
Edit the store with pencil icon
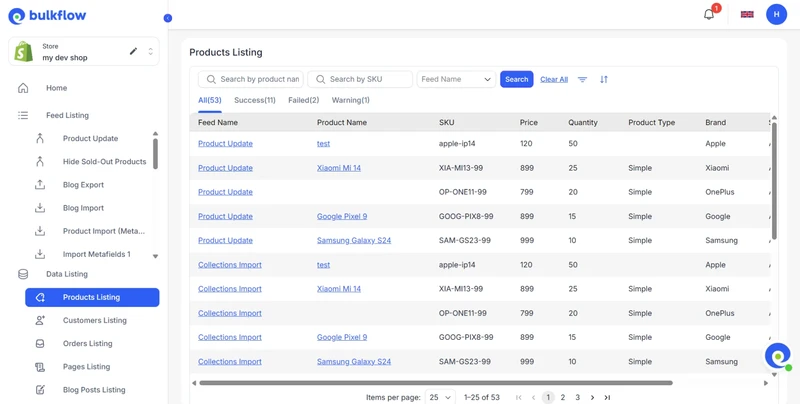(x=133, y=51)
